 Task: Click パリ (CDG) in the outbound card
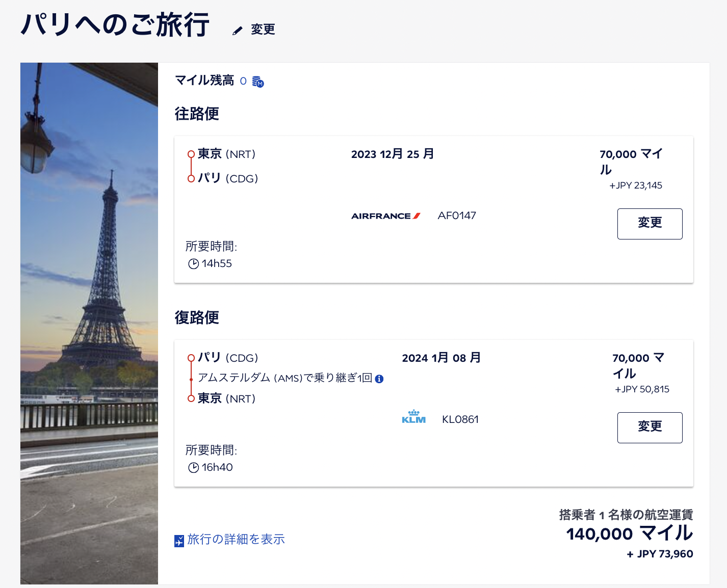(x=228, y=178)
